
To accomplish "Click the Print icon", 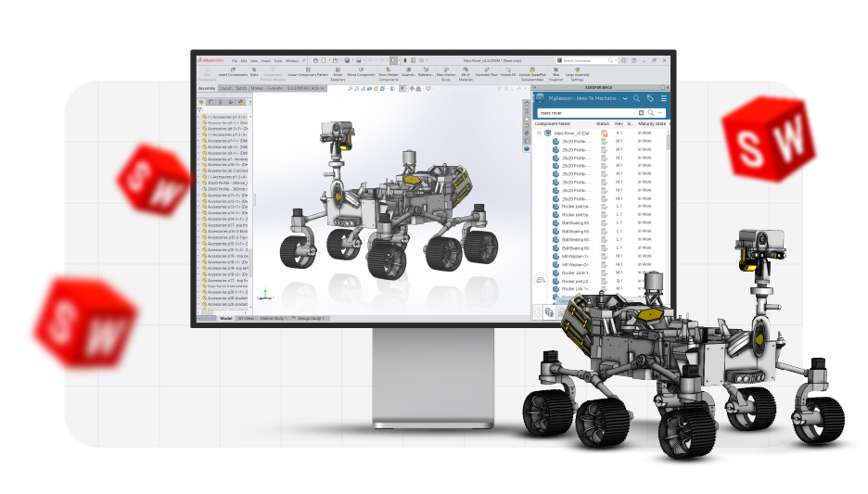I will click(359, 60).
